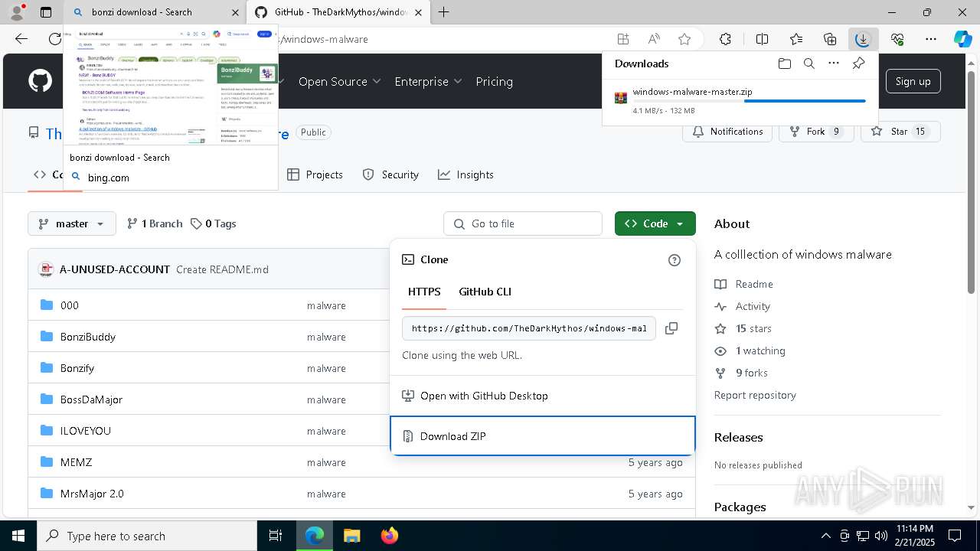Open the Report repository link

point(755,395)
